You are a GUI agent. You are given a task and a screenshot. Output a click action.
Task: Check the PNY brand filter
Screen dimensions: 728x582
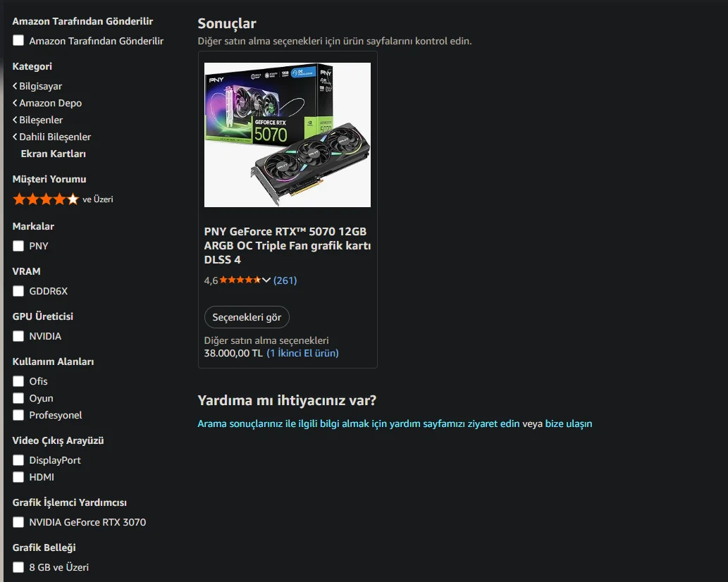point(18,246)
